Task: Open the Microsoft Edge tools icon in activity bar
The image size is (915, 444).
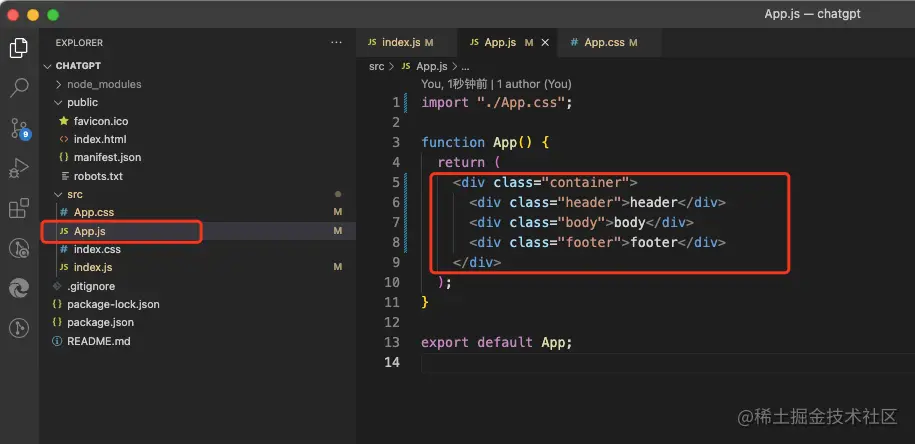Action: (19, 289)
